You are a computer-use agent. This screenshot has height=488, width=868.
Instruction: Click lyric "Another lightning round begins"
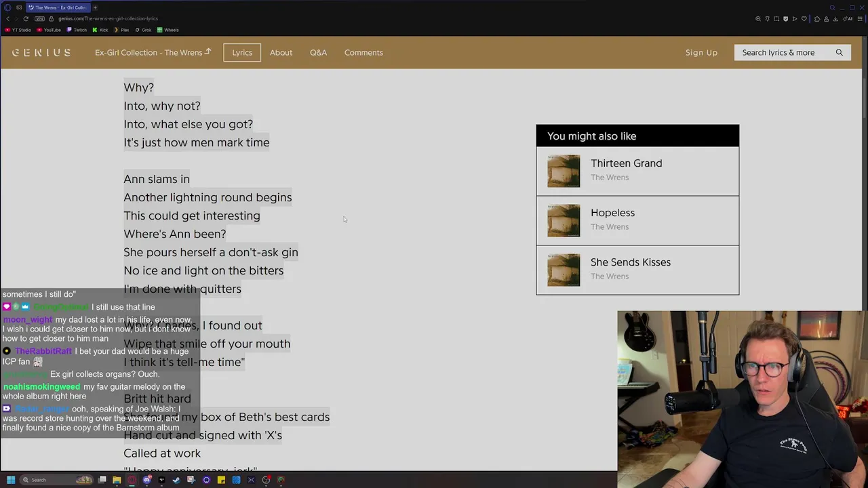click(208, 197)
